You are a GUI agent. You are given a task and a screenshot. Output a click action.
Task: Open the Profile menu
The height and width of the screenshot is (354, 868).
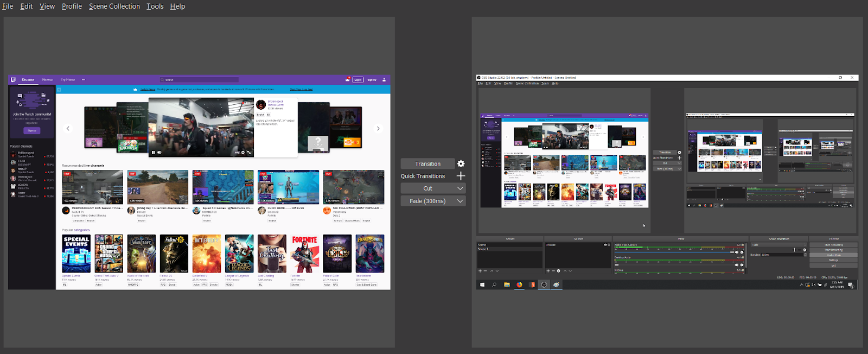pyautogui.click(x=72, y=6)
